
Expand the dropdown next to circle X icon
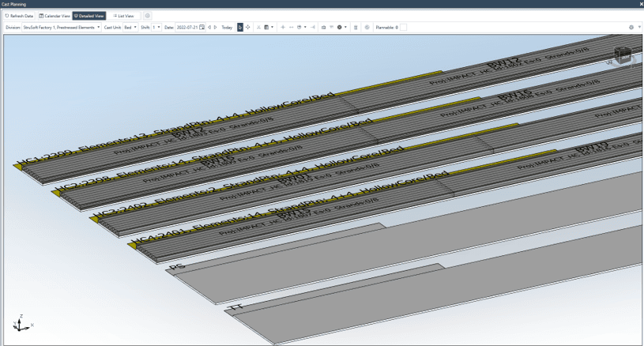pos(345,28)
